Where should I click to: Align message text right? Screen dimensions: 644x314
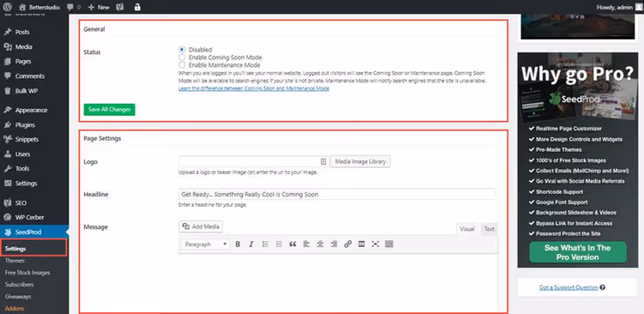tap(334, 245)
